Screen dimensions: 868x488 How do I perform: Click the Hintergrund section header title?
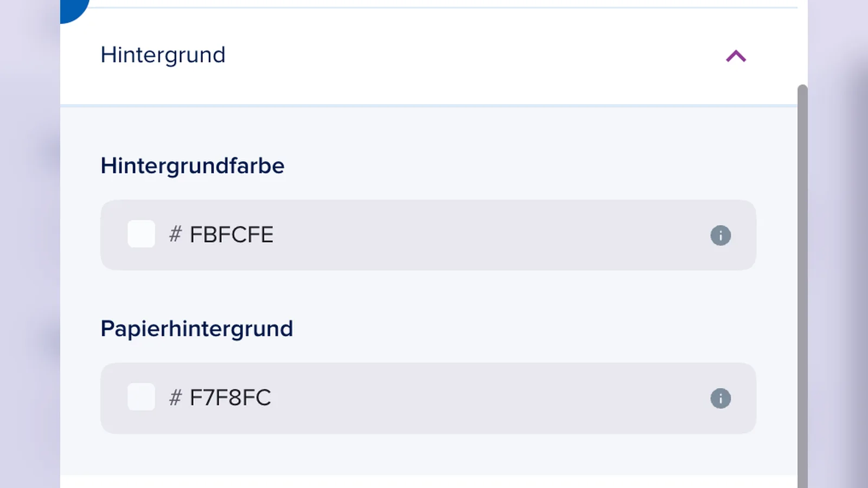tap(163, 55)
